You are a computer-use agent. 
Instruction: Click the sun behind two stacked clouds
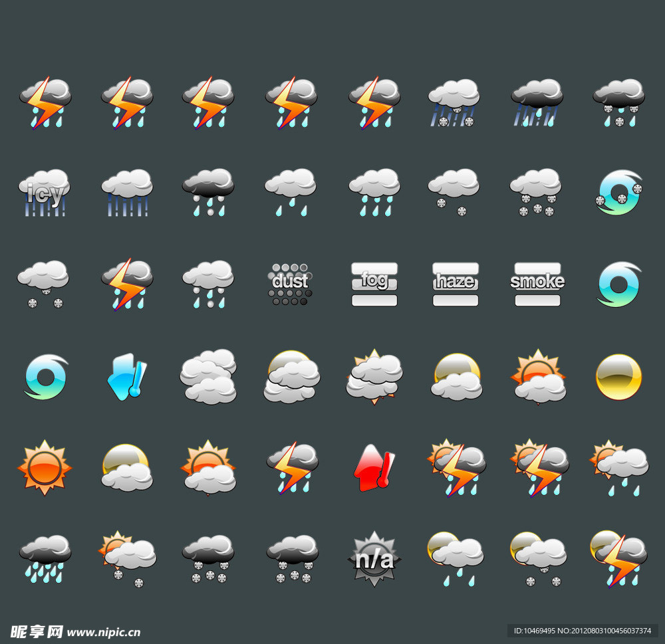pos(374,377)
